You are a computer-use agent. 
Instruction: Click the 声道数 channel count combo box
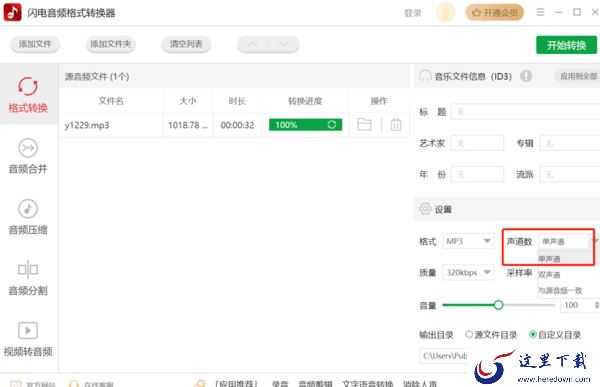pyautogui.click(x=568, y=241)
